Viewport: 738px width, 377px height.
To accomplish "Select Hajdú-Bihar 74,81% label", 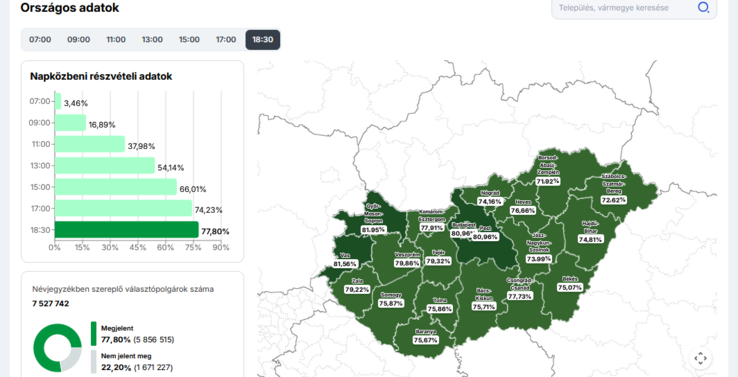I will tap(590, 239).
